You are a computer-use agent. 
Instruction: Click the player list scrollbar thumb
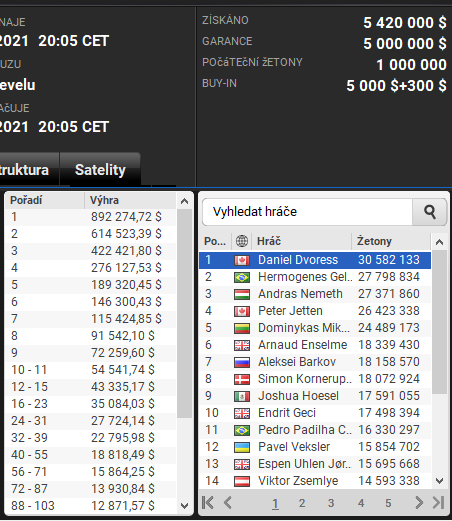pyautogui.click(x=439, y=322)
